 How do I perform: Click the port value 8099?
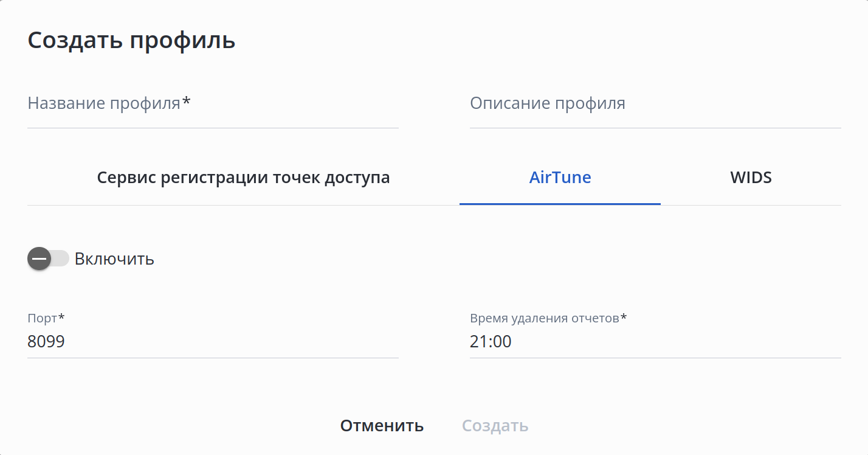pyautogui.click(x=46, y=342)
